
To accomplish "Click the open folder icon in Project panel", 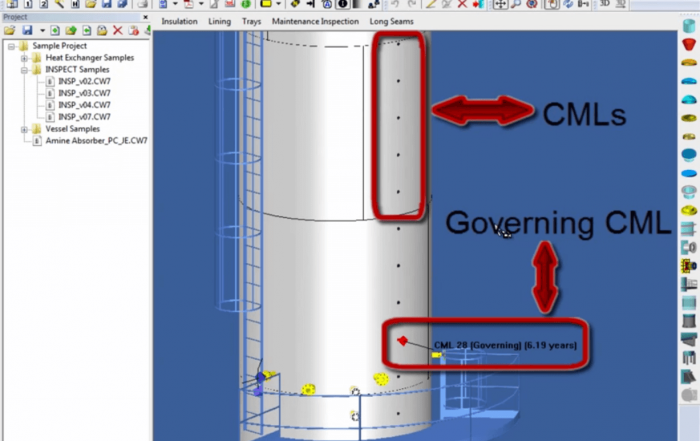I will [11, 31].
